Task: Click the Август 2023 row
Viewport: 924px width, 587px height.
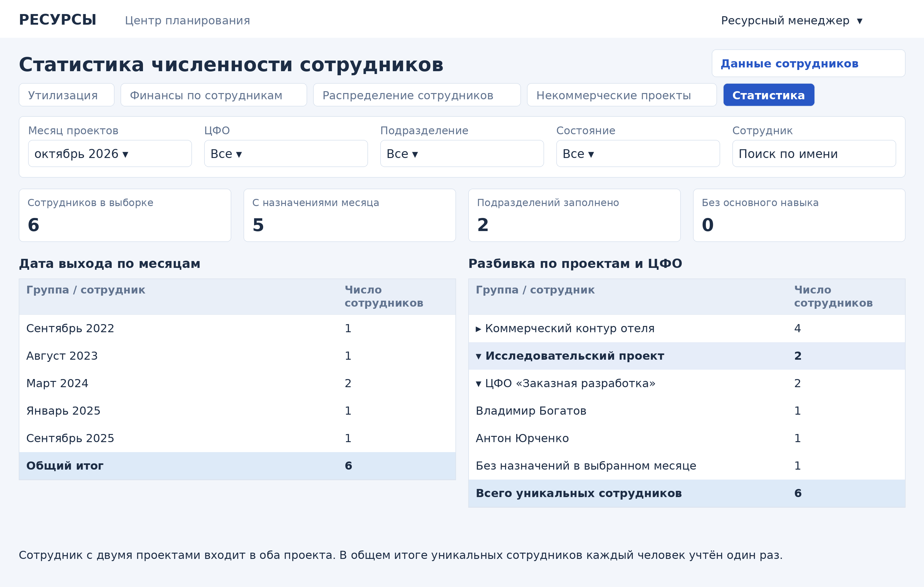Action: pos(237,356)
